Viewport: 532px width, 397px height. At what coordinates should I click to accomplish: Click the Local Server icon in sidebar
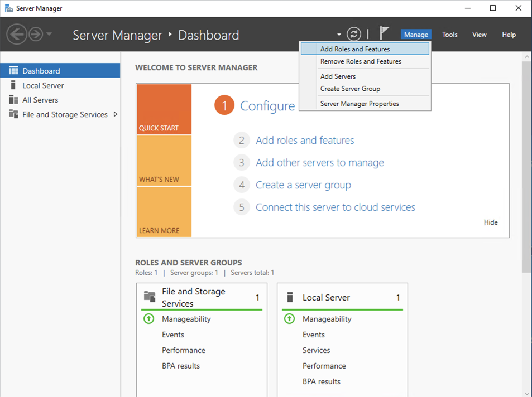click(13, 85)
